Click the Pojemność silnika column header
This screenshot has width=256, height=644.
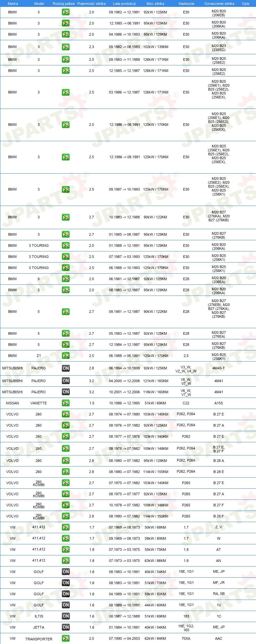click(x=91, y=4)
